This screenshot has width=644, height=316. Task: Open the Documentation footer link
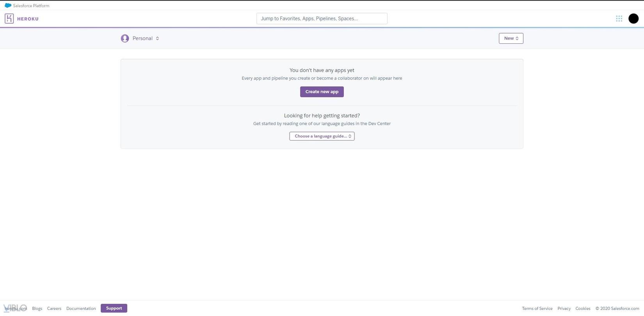(81, 309)
